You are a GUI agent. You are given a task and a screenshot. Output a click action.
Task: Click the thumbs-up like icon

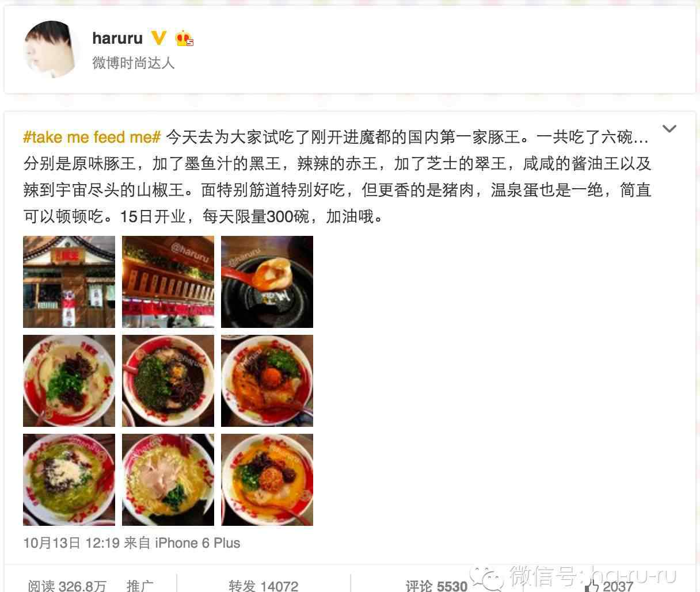(591, 586)
